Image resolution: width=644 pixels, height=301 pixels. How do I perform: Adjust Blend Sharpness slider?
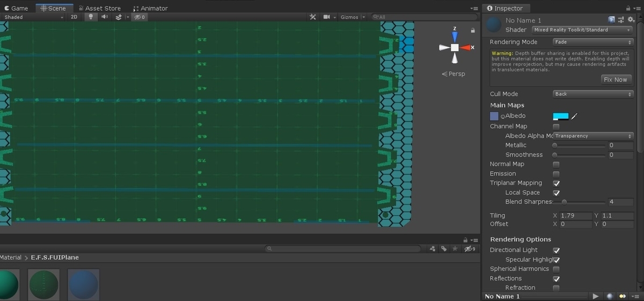click(579, 202)
